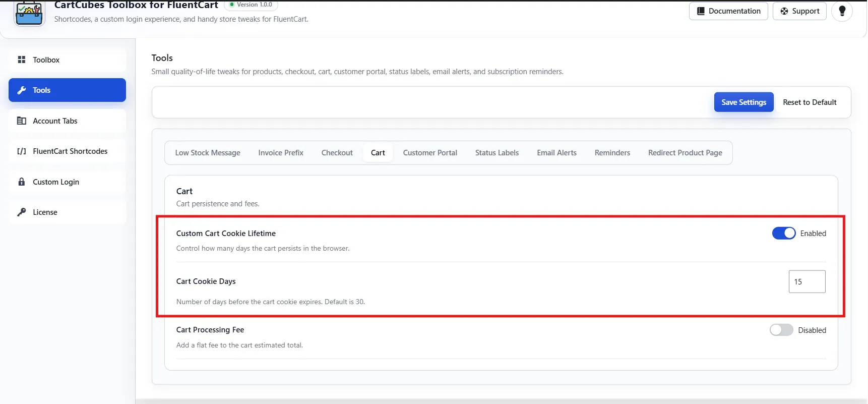
Task: Click the book icon beside Documentation
Action: (x=701, y=11)
